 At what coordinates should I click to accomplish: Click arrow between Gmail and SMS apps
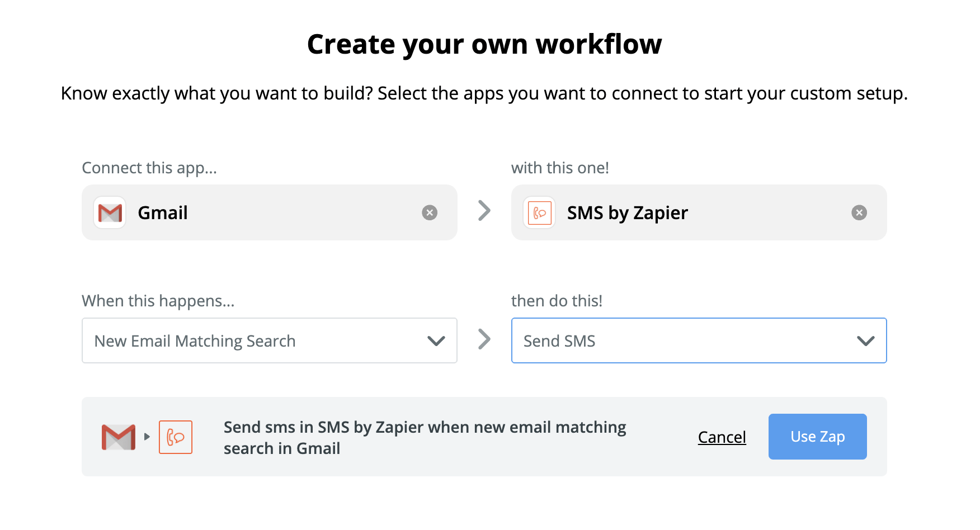click(x=484, y=211)
